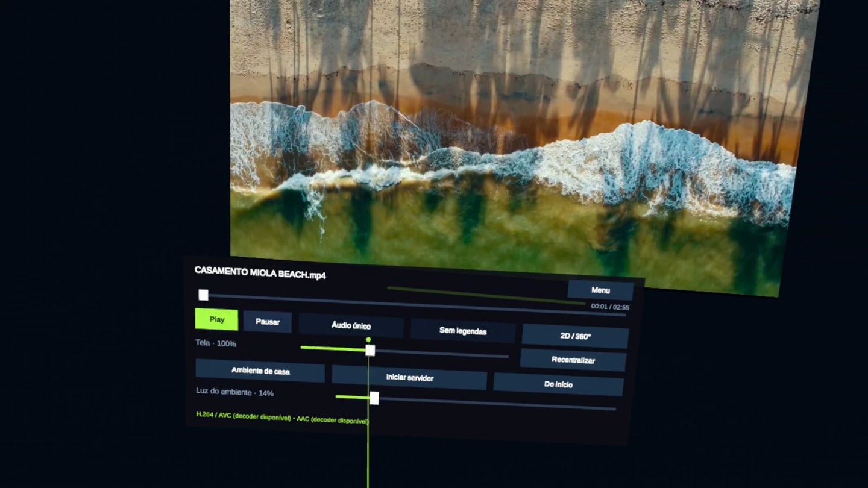Switch projection mode with 2D / 360° button
The image size is (868, 488).
pos(575,336)
